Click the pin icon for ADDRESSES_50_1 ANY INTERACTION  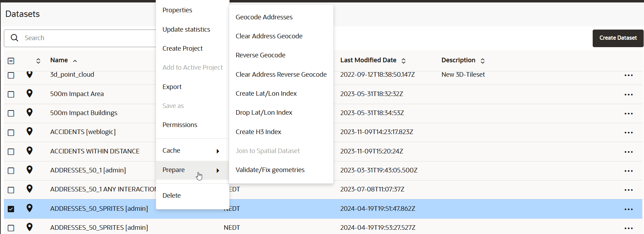(x=30, y=189)
